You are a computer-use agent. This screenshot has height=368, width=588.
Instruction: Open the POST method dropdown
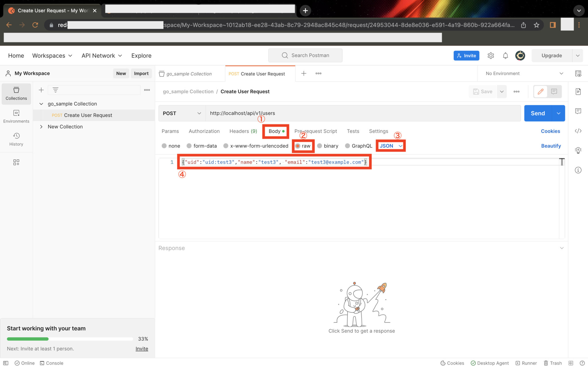tap(182, 113)
